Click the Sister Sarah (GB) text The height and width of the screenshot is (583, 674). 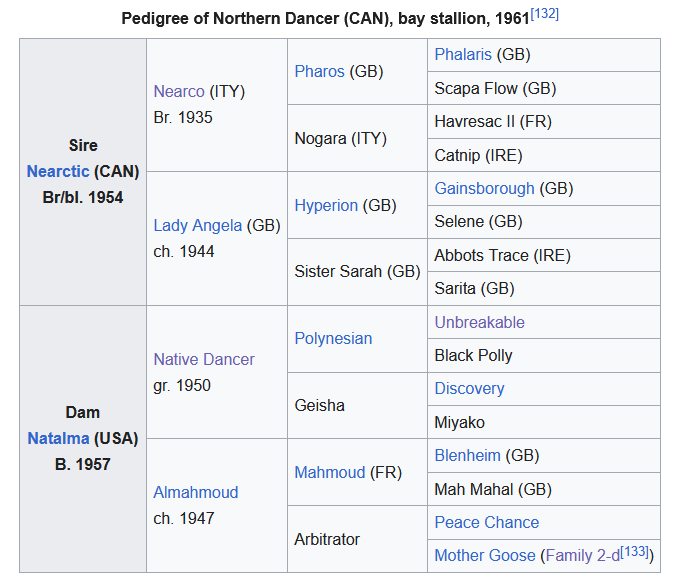[x=357, y=272]
